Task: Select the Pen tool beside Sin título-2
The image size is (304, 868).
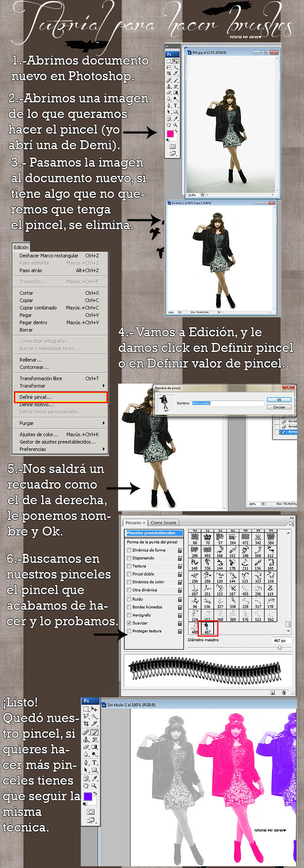Action: coord(86,763)
